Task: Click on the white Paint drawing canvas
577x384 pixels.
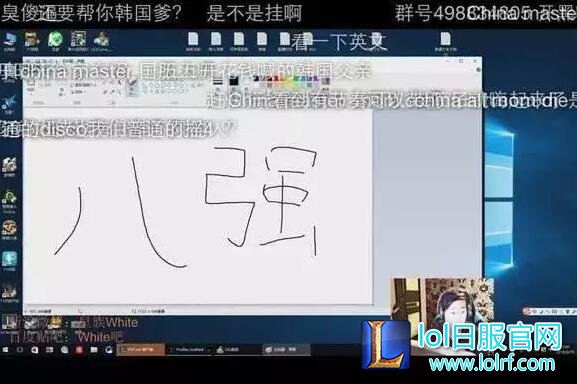Action: 198,207
